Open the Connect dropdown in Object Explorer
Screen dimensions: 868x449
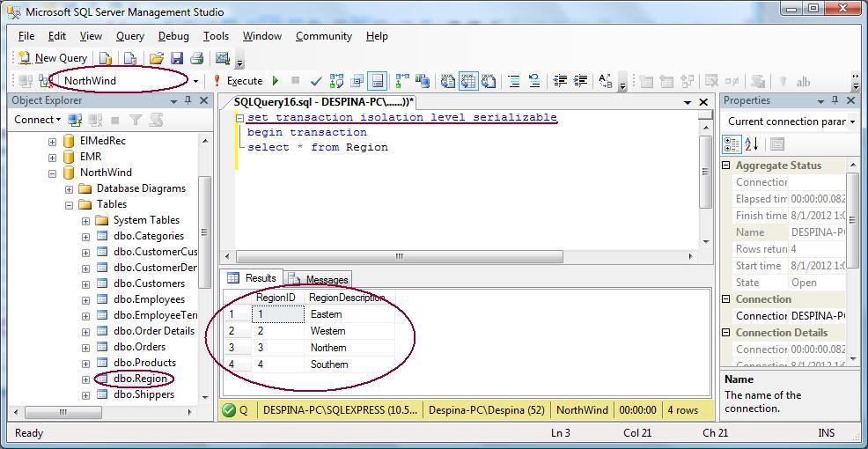[38, 120]
